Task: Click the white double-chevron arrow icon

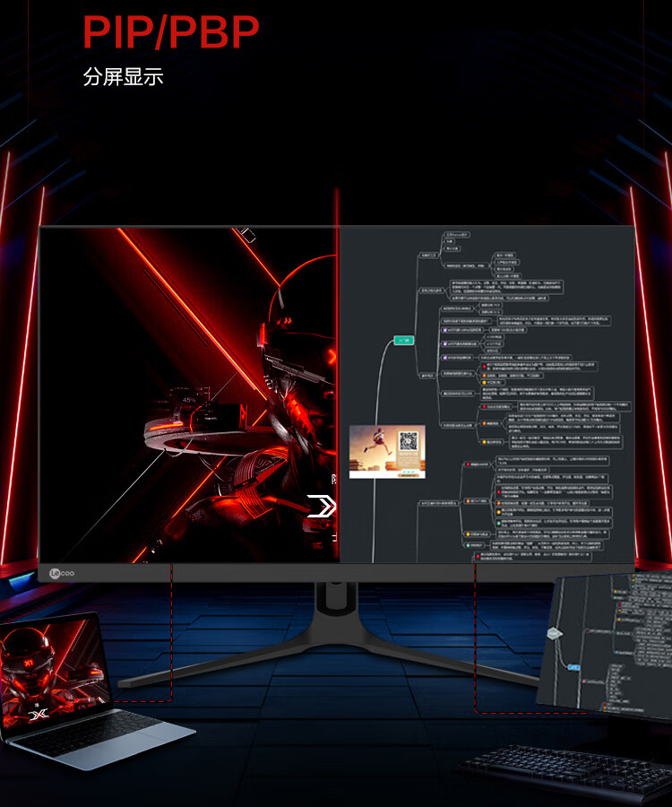Action: 322,507
